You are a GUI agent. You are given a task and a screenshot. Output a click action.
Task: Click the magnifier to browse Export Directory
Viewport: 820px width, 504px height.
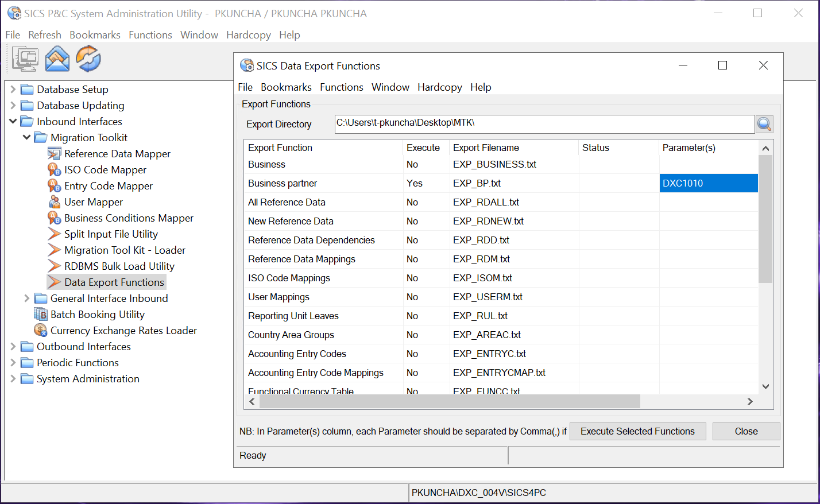(x=764, y=124)
